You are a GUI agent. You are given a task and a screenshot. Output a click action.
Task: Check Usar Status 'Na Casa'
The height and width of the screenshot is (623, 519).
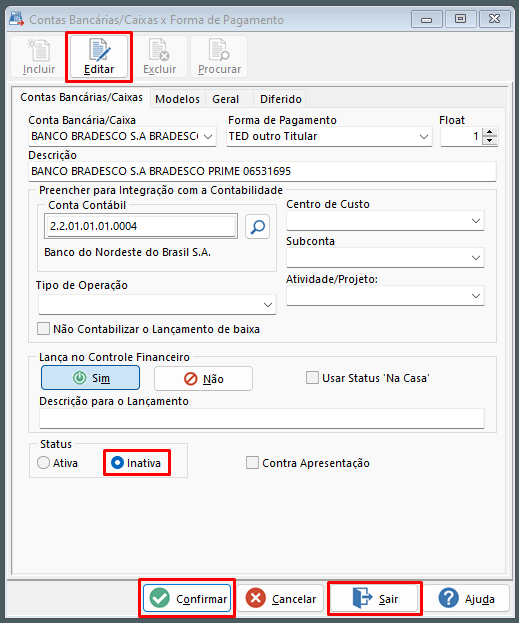click(312, 378)
